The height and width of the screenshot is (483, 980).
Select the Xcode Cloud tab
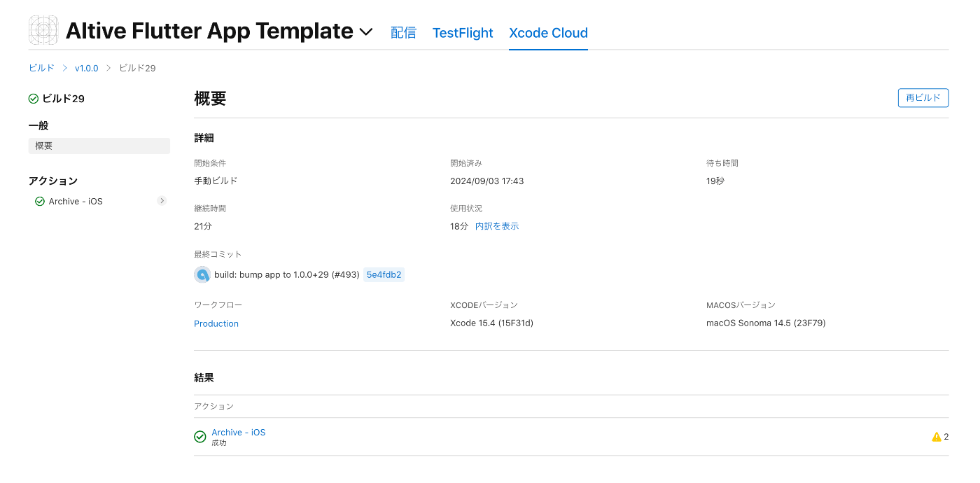pos(548,33)
